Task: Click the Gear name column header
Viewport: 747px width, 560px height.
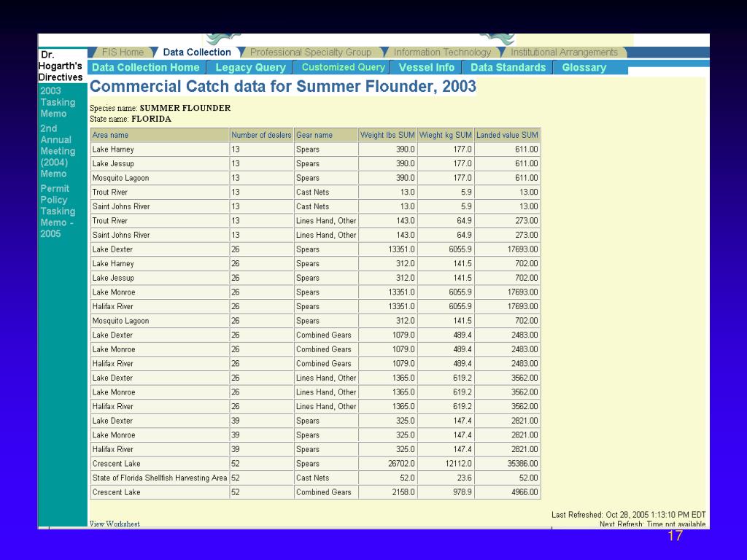Action: (x=326, y=135)
